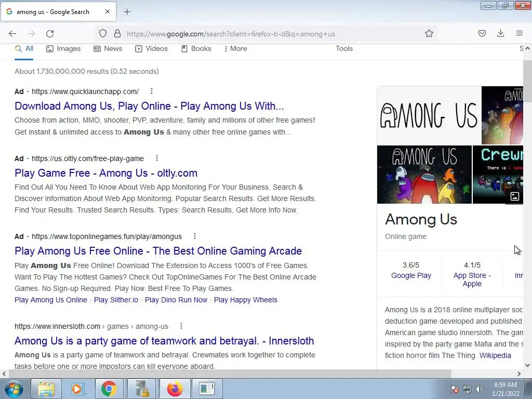Open Play Among Us Free Online ad link
The width and height of the screenshot is (532, 399).
(158, 251)
